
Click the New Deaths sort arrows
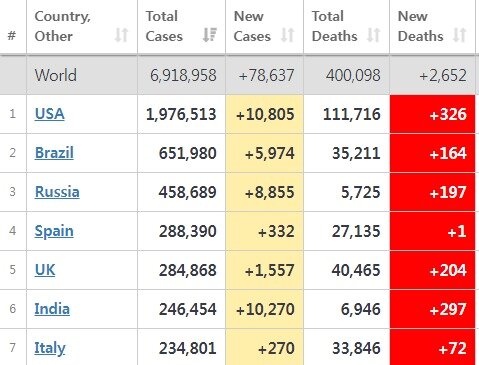460,35
